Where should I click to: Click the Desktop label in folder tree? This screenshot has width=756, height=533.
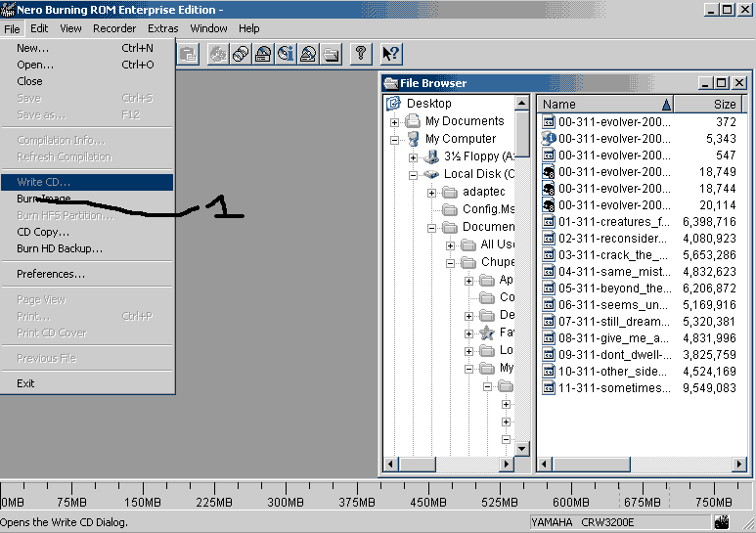pos(428,103)
